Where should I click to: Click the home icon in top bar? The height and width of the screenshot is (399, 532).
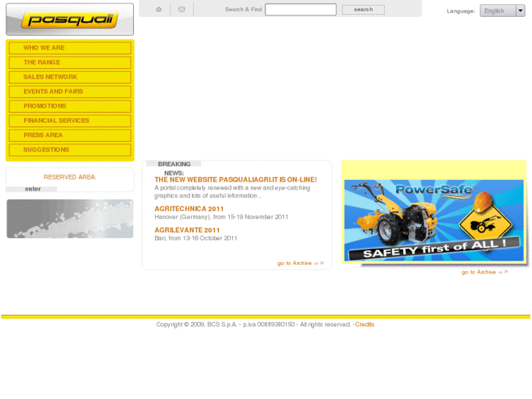[x=159, y=10]
